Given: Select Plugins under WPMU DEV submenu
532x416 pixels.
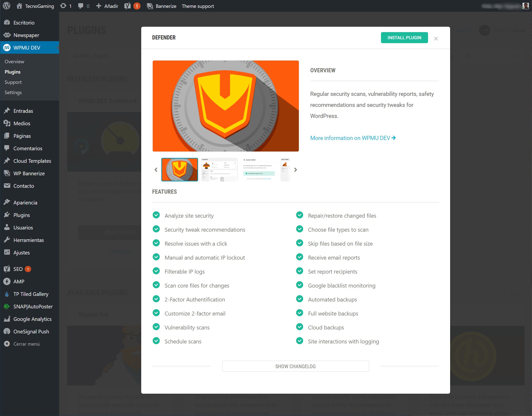Looking at the screenshot, I should (x=13, y=72).
